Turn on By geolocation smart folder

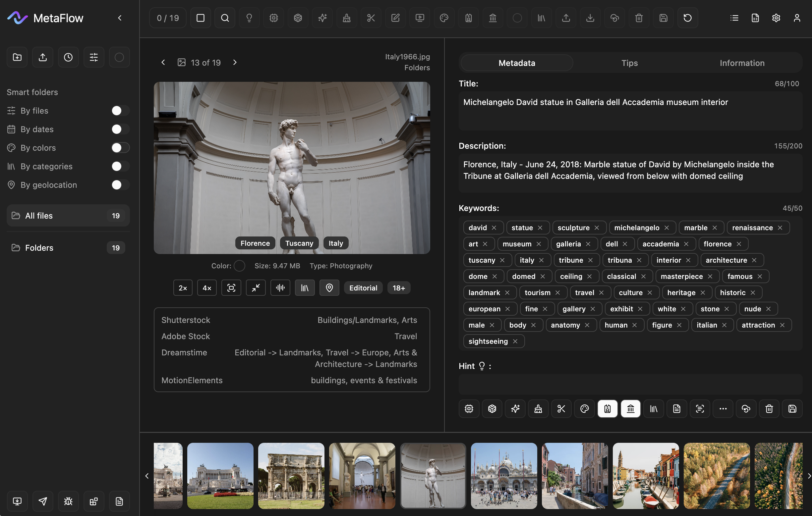(x=120, y=185)
